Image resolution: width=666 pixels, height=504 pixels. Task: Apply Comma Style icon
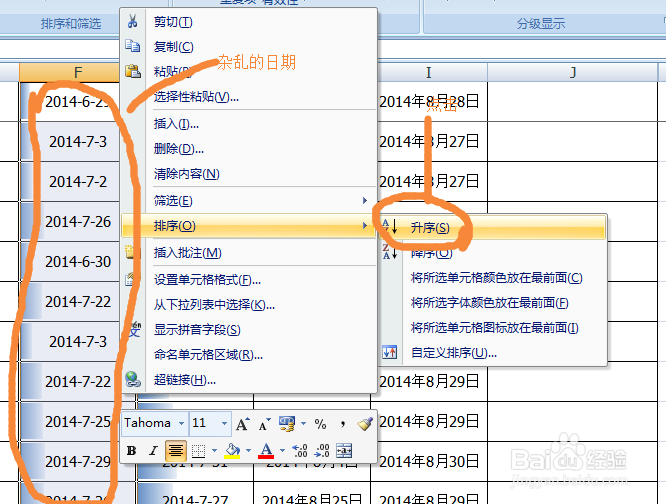(x=342, y=424)
